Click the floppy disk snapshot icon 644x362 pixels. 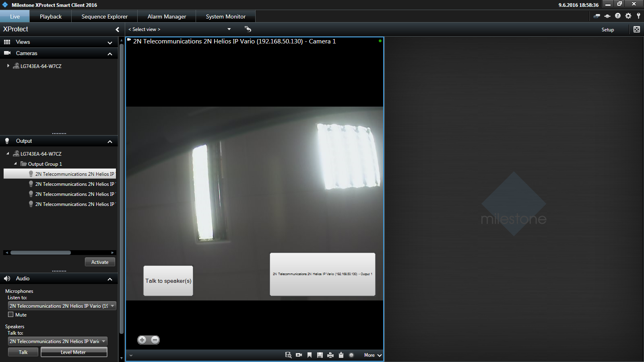(320, 355)
